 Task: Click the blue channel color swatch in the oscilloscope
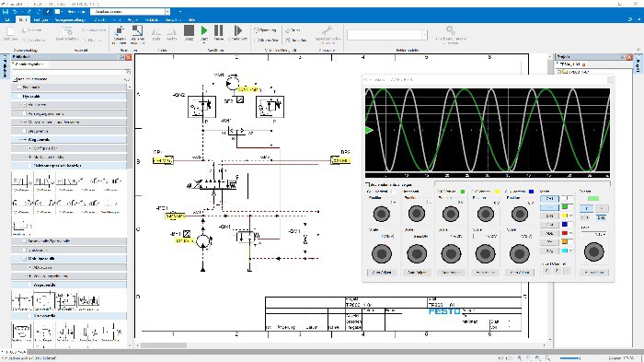pyautogui.click(x=531, y=192)
